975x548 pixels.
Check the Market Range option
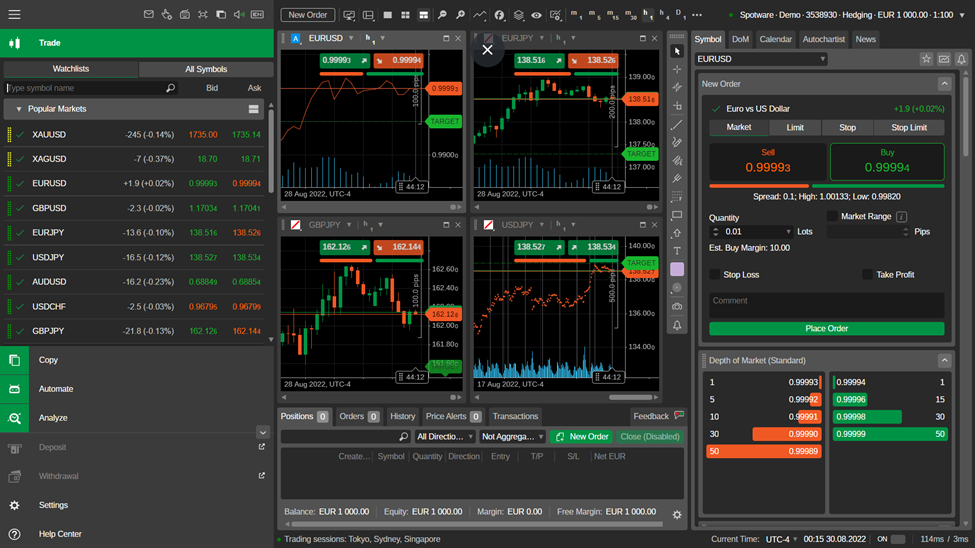click(x=832, y=216)
